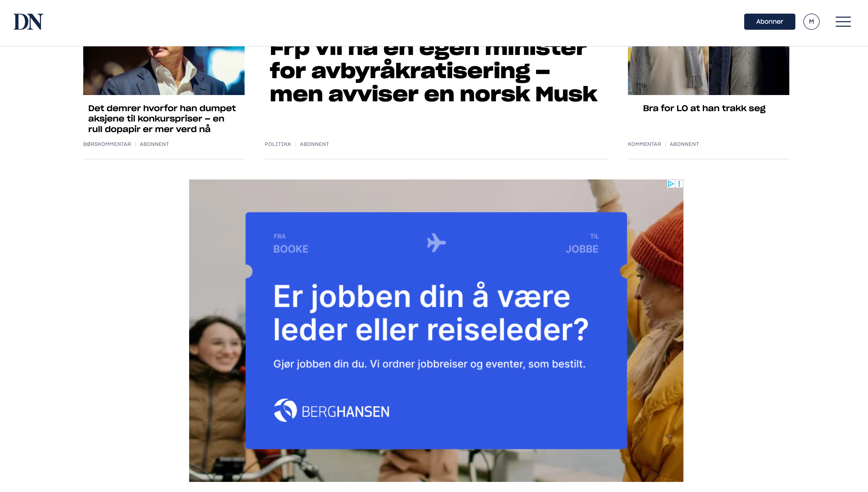Select the POLITIKK category tag
The height and width of the screenshot is (492, 868).
[277, 144]
